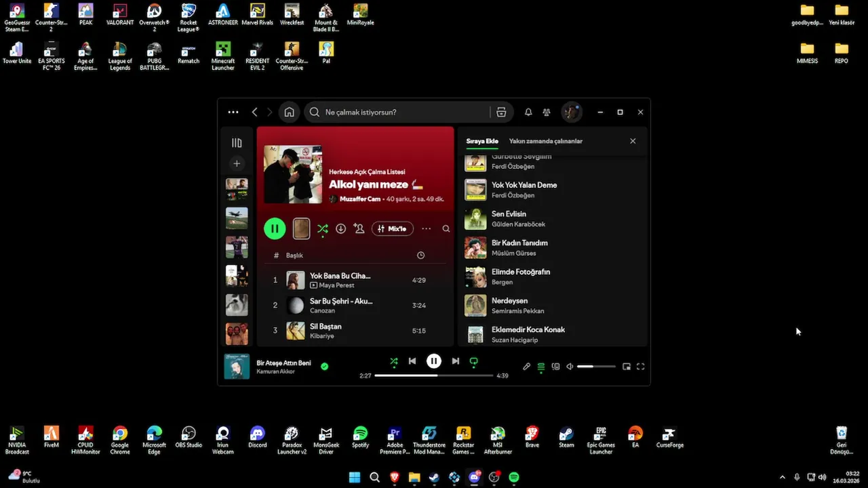Toggle repeat mode in the player bar

pyautogui.click(x=474, y=362)
